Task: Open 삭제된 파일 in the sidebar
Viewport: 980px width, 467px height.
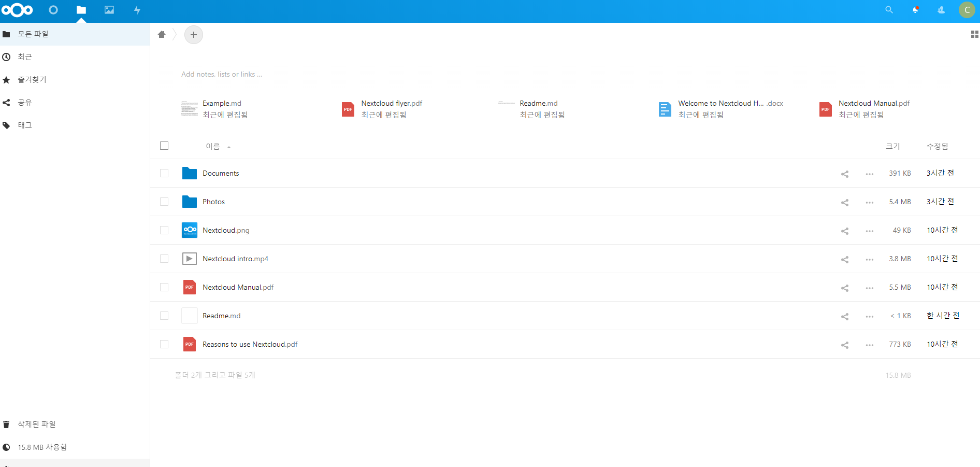Action: (75, 424)
